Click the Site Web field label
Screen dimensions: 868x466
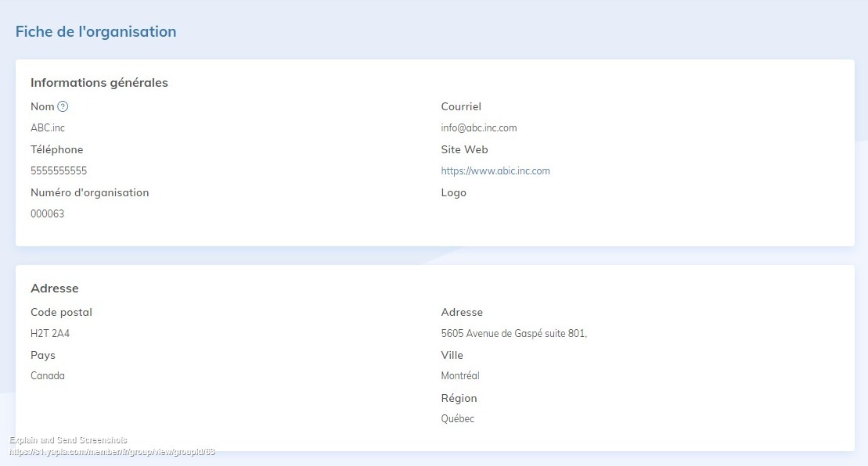point(464,150)
